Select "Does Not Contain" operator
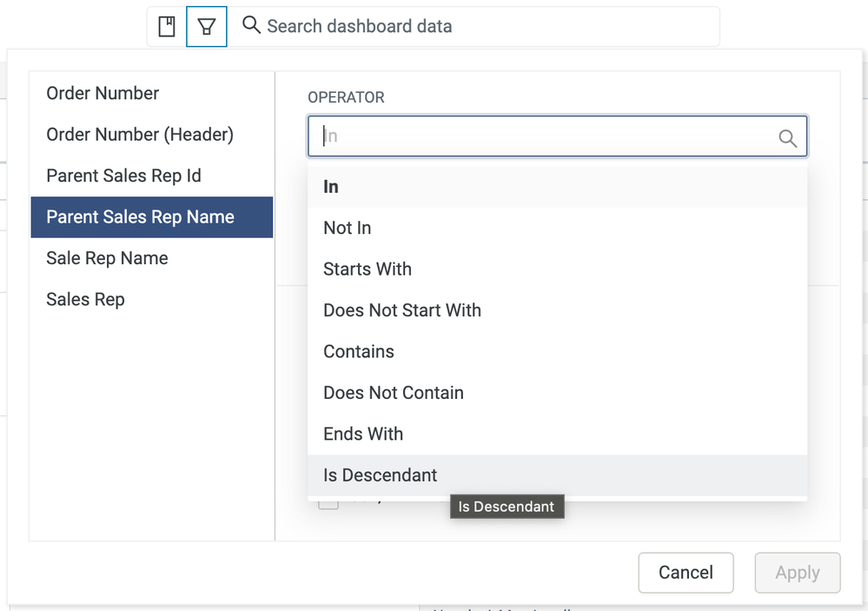 coord(394,393)
